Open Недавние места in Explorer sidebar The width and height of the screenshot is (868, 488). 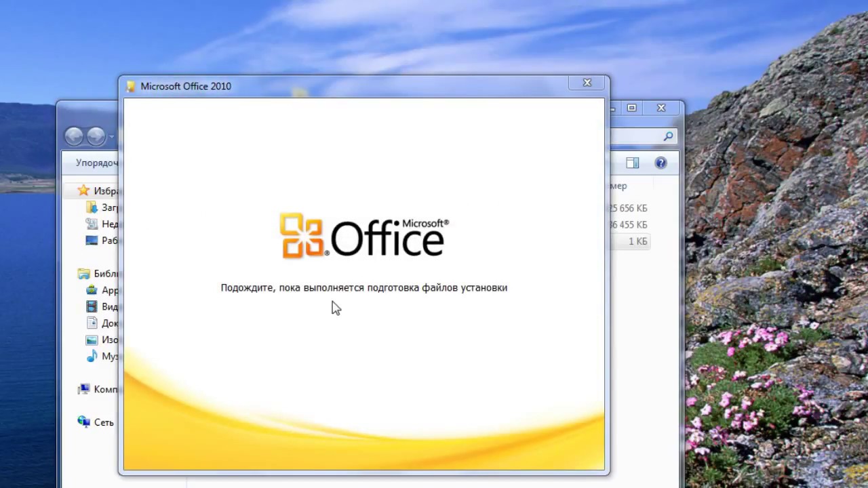click(101, 224)
